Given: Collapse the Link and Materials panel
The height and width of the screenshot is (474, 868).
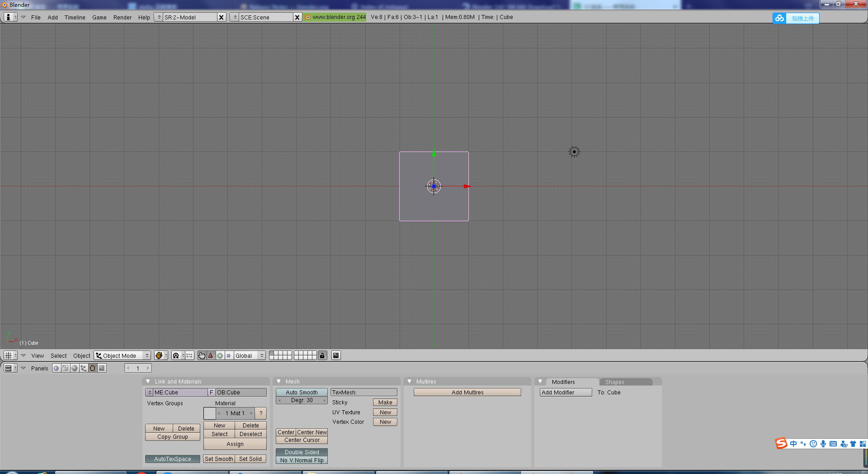Looking at the screenshot, I should 148,382.
